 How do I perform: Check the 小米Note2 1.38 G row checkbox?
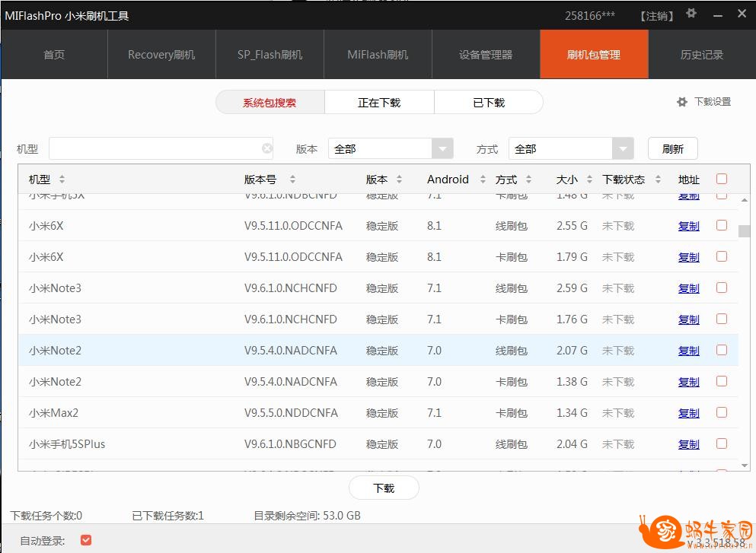721,381
